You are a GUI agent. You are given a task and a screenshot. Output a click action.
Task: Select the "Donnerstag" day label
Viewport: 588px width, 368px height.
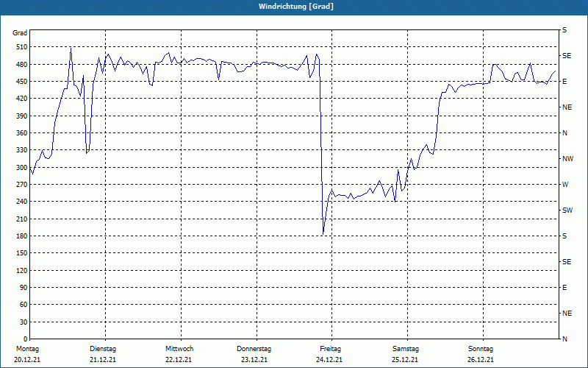[254, 349]
